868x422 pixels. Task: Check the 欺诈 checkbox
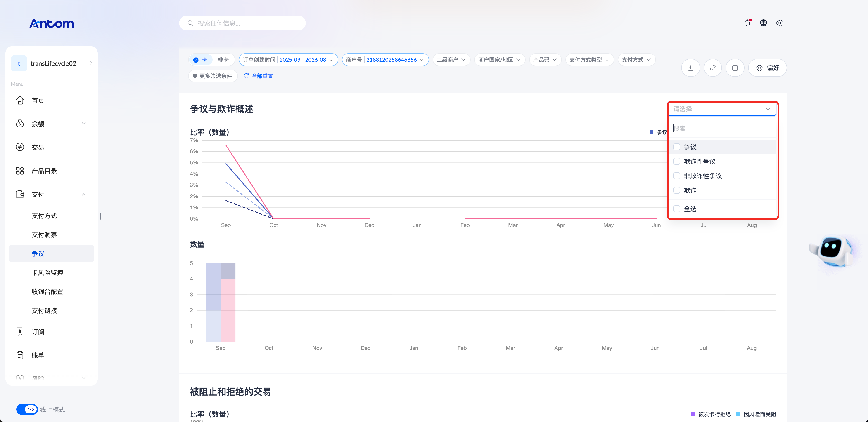point(676,190)
